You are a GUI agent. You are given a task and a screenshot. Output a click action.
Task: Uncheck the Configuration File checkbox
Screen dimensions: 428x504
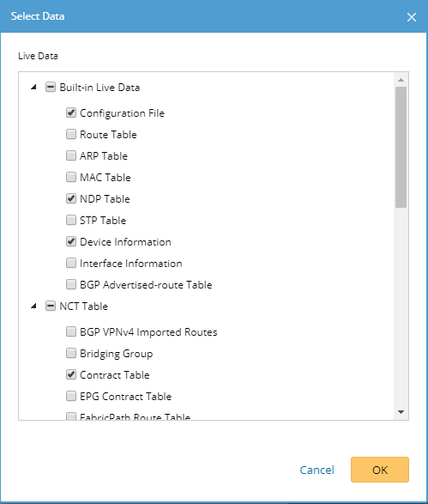[x=71, y=112]
